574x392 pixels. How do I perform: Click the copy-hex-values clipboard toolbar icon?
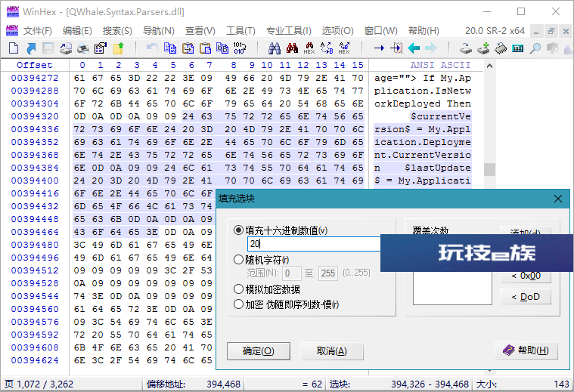pos(188,48)
